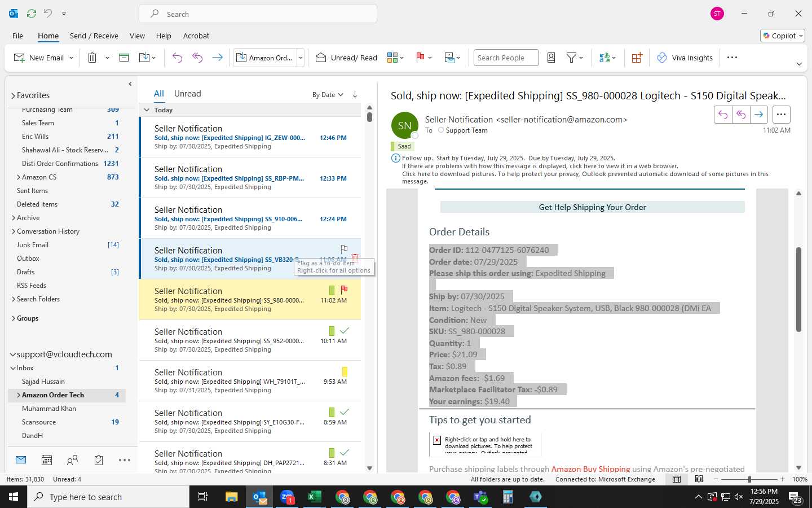Switch to the View ribbon tab
Image resolution: width=812 pixels, height=508 pixels.
(x=137, y=36)
